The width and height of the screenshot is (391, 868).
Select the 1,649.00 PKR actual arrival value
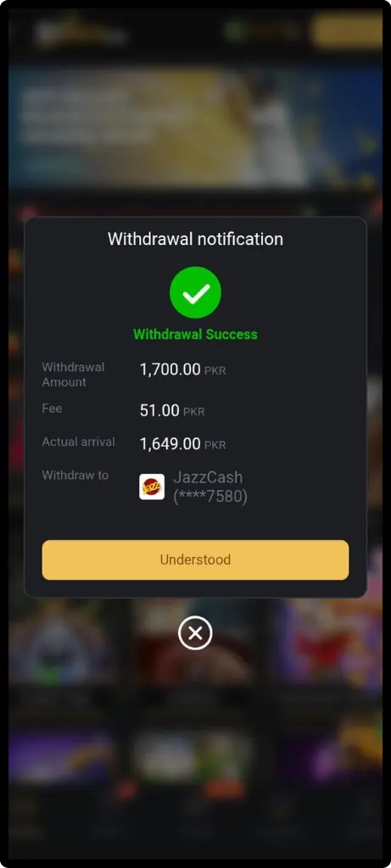pos(182,444)
